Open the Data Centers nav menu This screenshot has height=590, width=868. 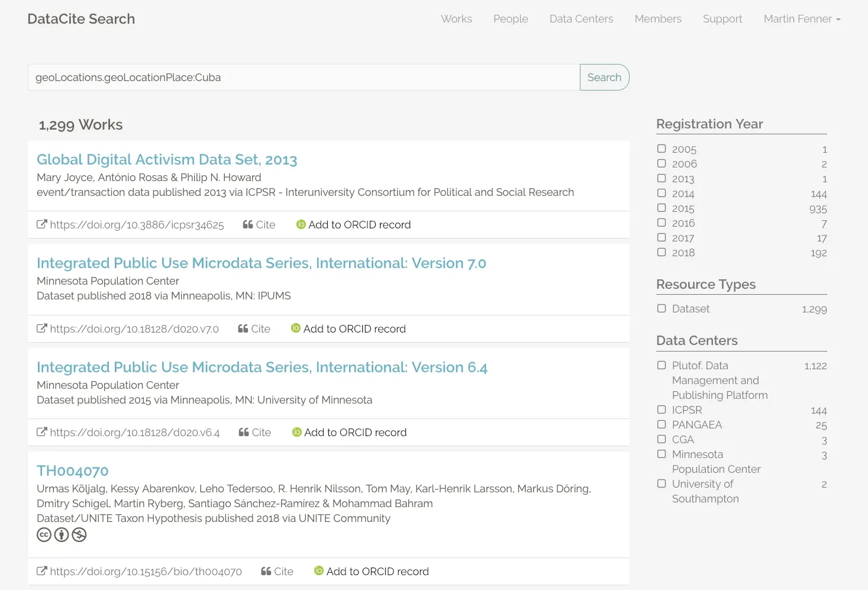coord(581,19)
